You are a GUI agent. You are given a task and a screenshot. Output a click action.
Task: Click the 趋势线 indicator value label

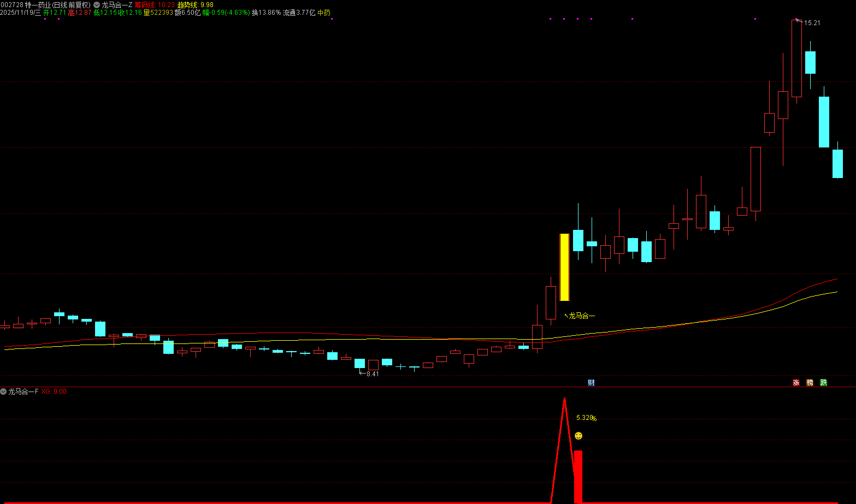tap(196, 5)
